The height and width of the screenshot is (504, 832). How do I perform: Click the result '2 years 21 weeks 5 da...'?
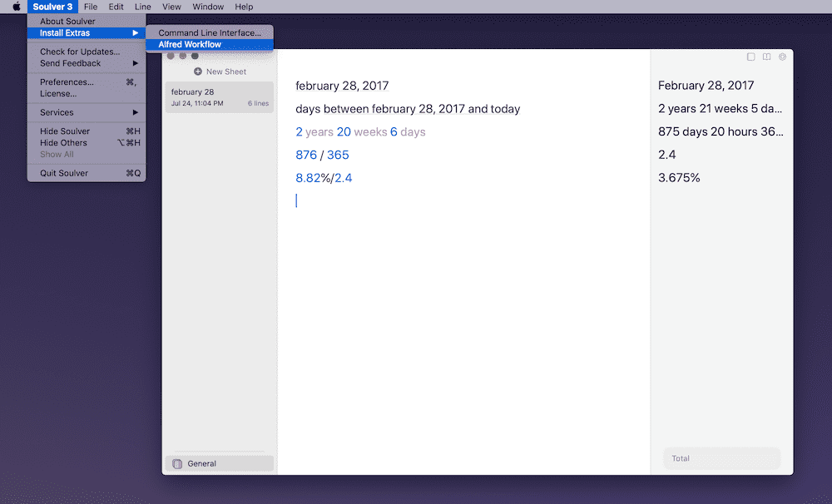click(x=720, y=109)
